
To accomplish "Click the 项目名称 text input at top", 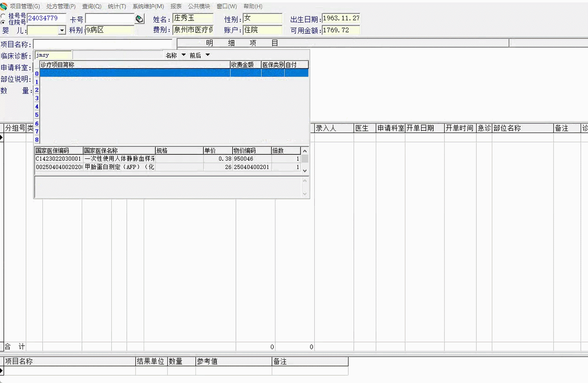I will point(103,44).
